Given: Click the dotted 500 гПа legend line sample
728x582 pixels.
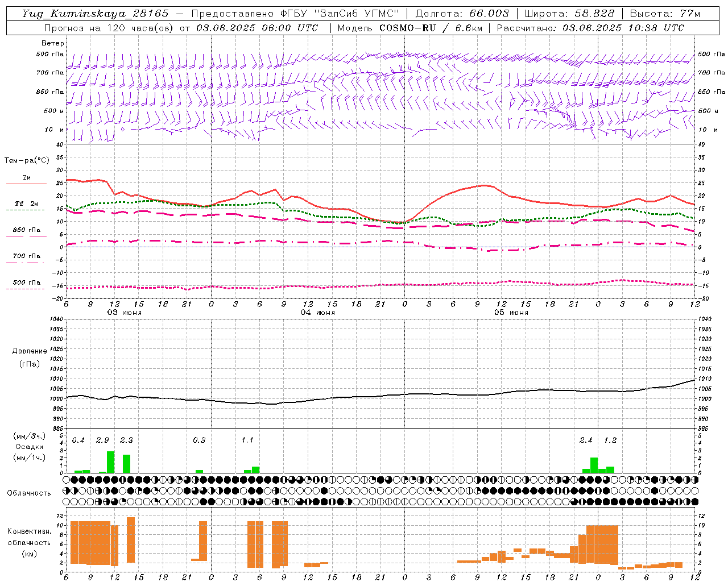Looking at the screenshot, I should (25, 289).
